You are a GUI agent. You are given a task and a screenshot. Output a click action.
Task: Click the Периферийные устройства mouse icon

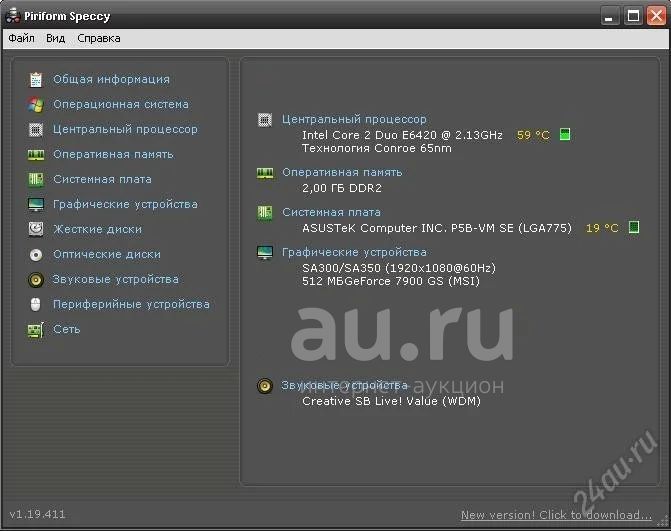coord(36,305)
